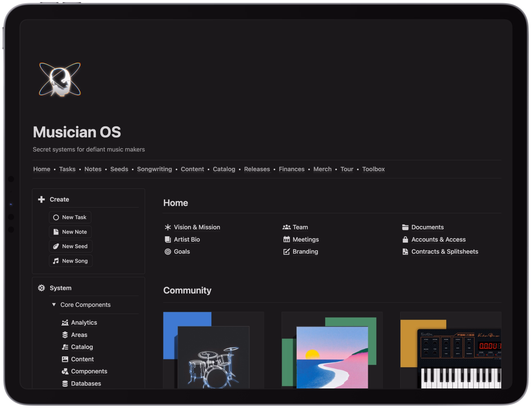Click the Databases icon in the sidebar
This screenshot has width=532, height=410.
(x=65, y=383)
